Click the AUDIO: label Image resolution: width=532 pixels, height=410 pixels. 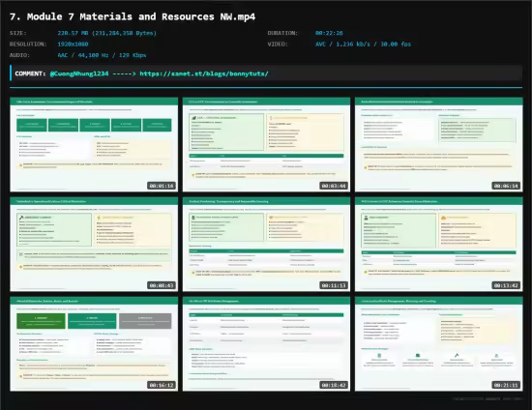(x=19, y=55)
